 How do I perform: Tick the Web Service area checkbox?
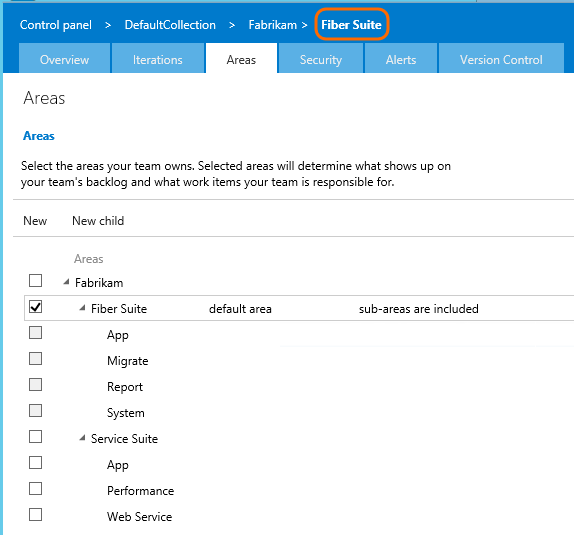[x=36, y=515]
